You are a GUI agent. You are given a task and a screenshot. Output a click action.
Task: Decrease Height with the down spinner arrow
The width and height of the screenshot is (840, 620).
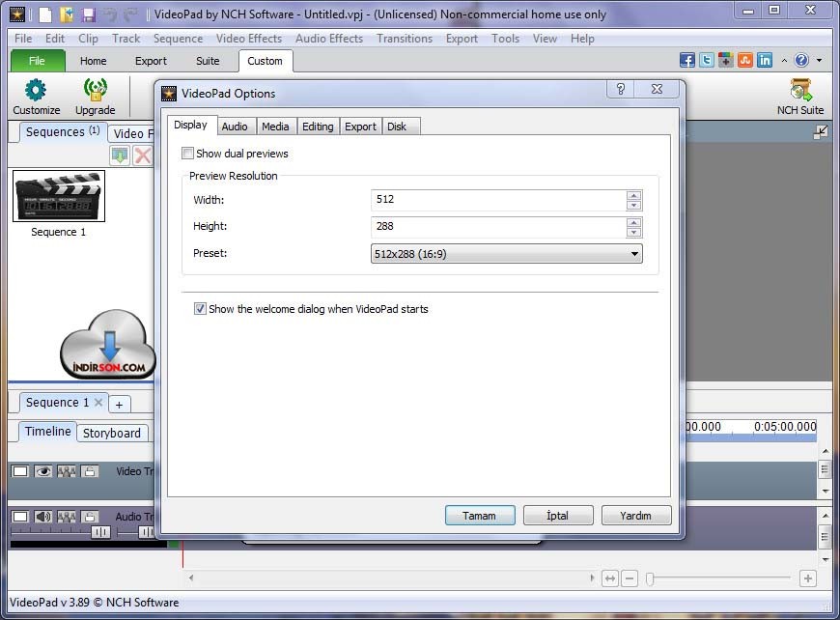point(633,232)
